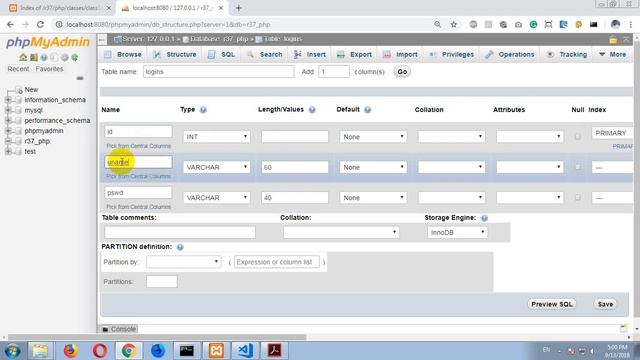Screen dimensions: 640x360
Task: Switch to SQL tab
Action: [221, 54]
